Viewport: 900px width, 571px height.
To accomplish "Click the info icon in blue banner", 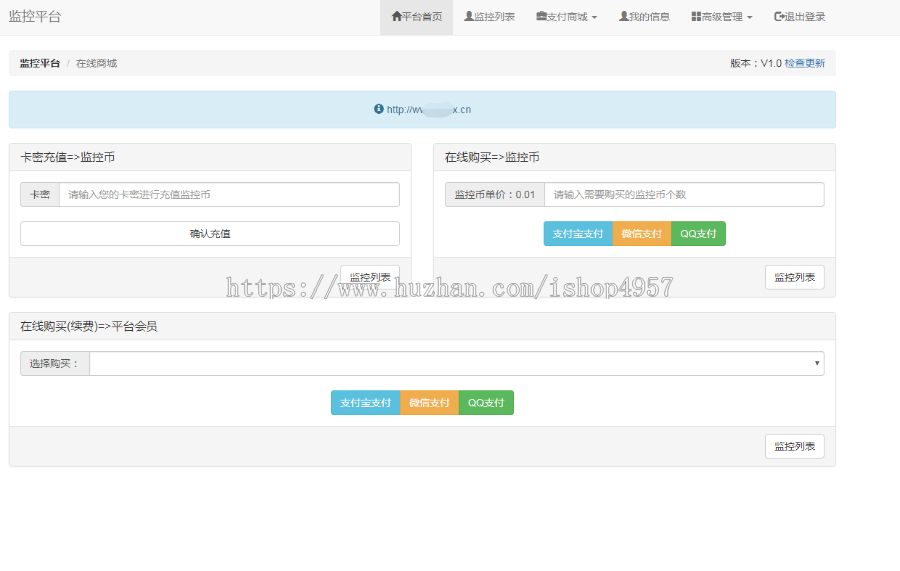I will (x=379, y=109).
